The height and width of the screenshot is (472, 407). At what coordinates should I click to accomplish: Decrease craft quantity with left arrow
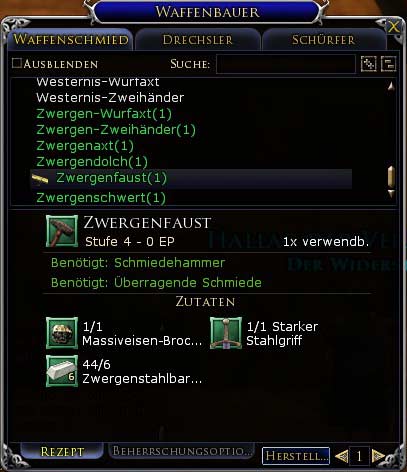[x=341, y=456]
